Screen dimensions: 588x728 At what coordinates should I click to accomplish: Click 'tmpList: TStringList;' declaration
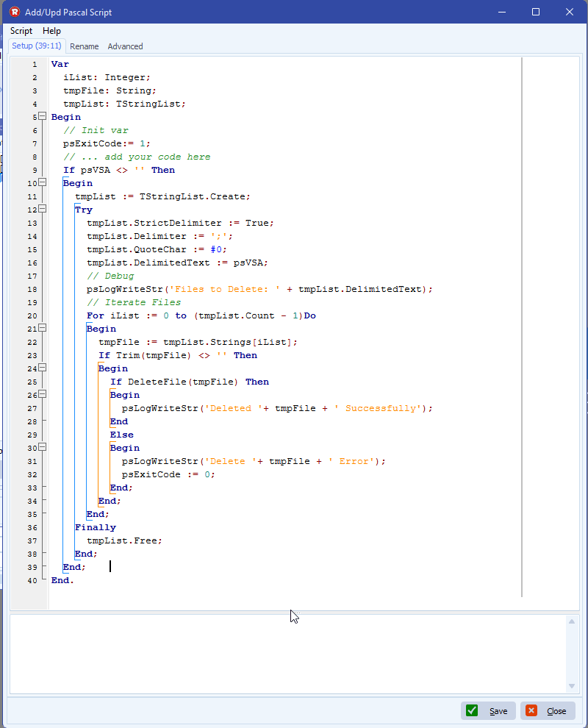124,104
